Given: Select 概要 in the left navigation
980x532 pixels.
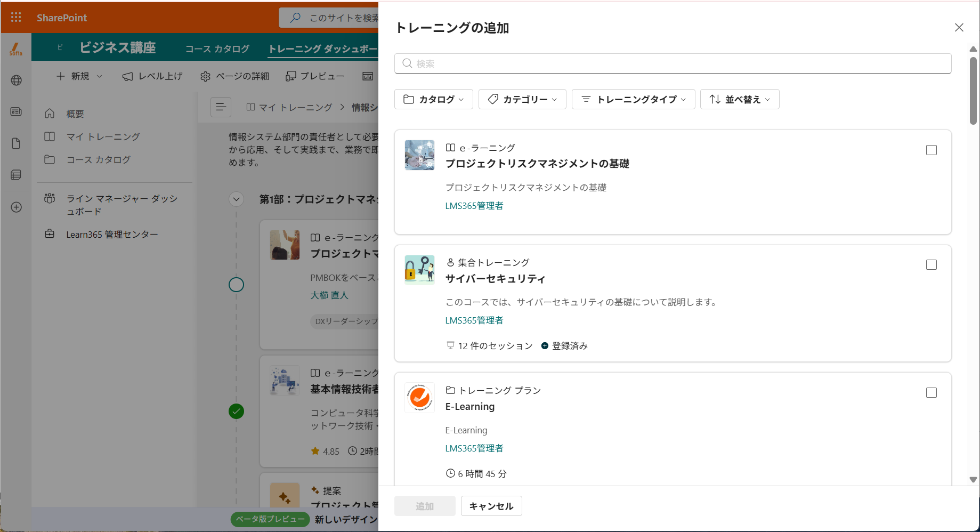Looking at the screenshot, I should tap(75, 114).
